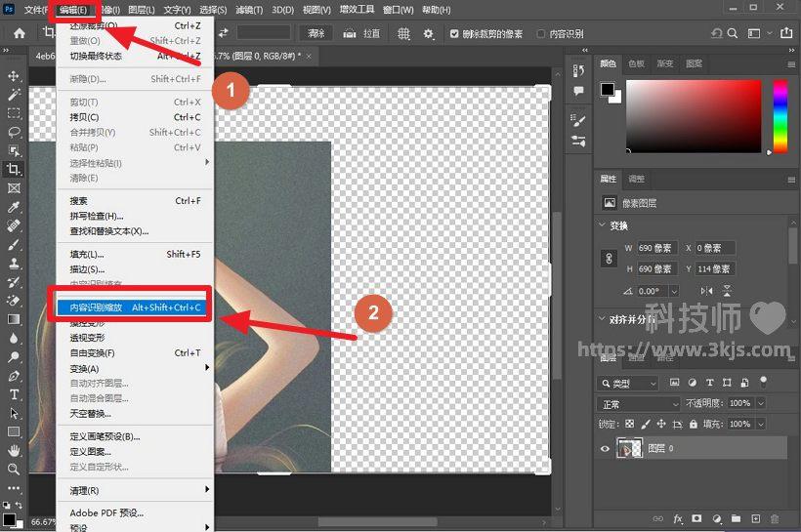
Task: Choose 填充(L)... menu entry
Action: coord(136,254)
